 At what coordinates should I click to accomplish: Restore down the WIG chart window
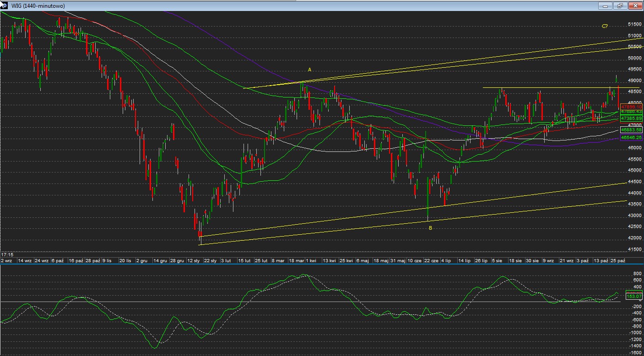(x=620, y=6)
